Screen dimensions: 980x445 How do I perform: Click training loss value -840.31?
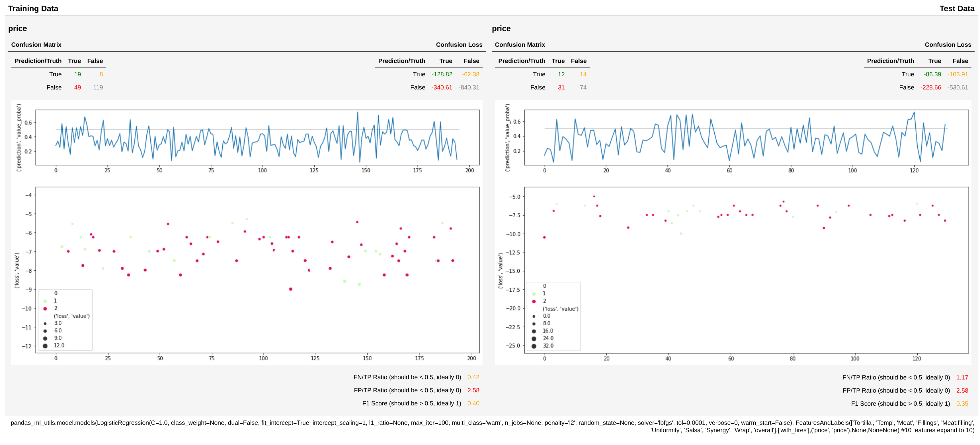click(x=469, y=87)
